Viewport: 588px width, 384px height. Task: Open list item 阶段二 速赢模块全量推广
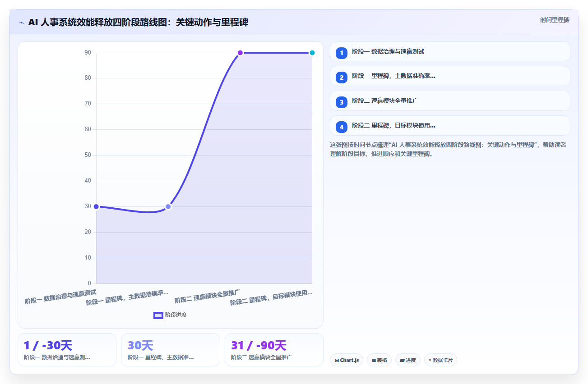pyautogui.click(x=450, y=101)
